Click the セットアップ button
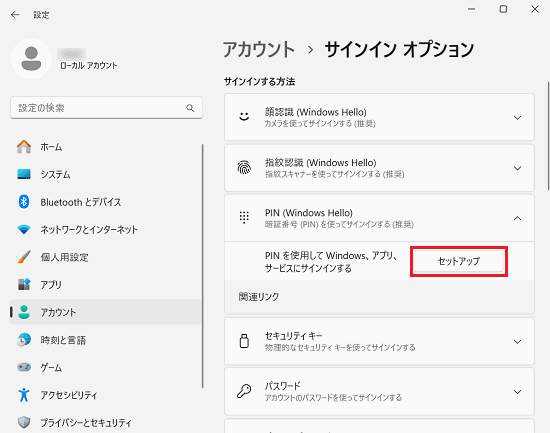The height and width of the screenshot is (433, 550). point(459,261)
